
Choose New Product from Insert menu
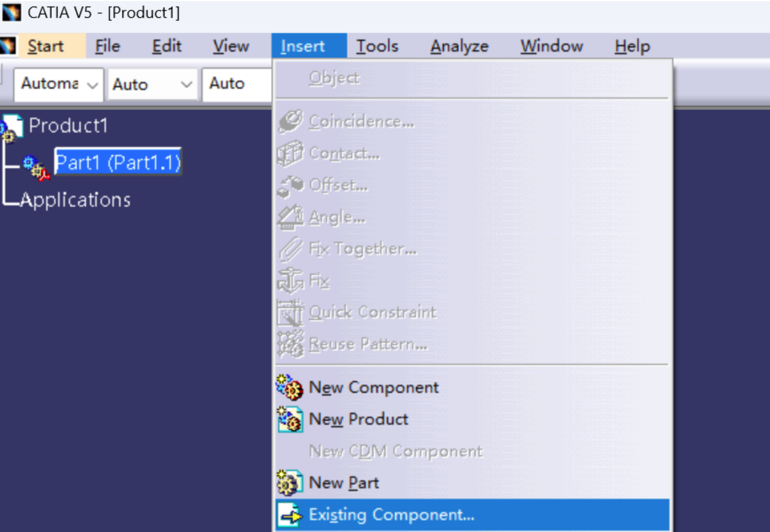(472, 419)
